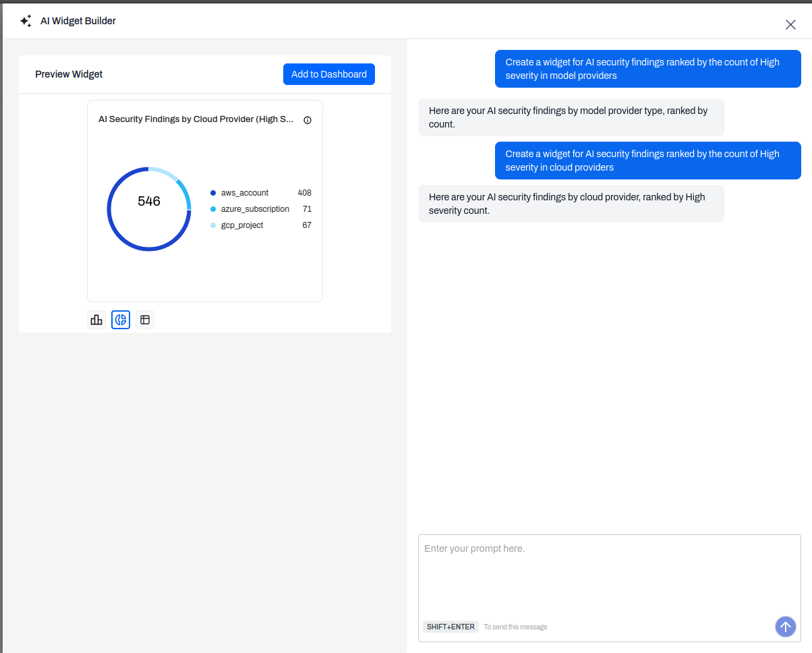The width and height of the screenshot is (812, 653).
Task: Click the AI Widget Builder title
Action: [x=78, y=21]
